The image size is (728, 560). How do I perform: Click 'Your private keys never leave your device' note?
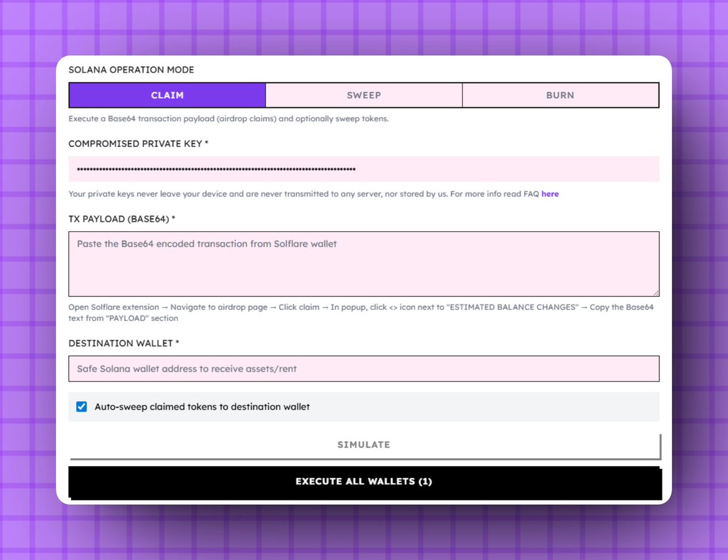tap(314, 194)
